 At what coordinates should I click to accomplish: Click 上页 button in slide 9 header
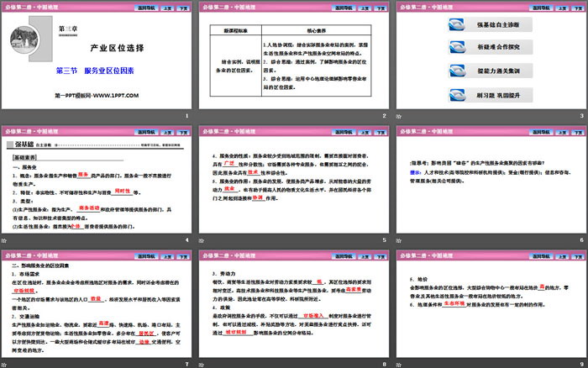pos(562,256)
